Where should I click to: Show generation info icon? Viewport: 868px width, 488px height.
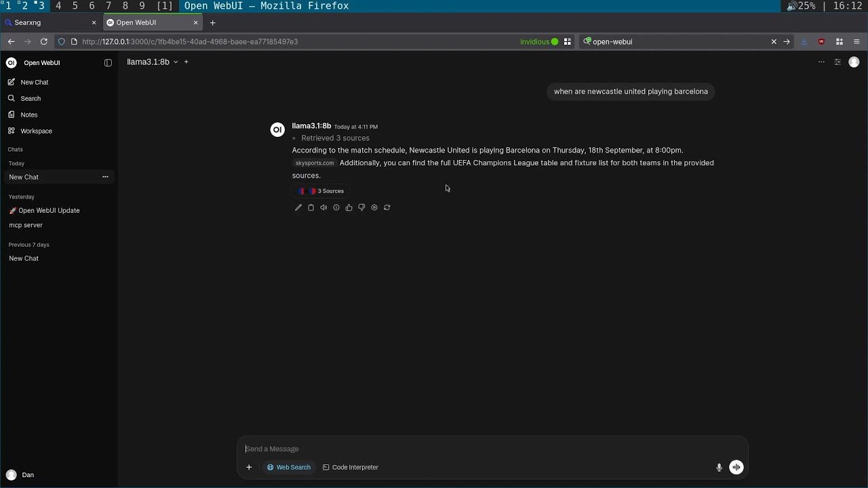coord(336,207)
